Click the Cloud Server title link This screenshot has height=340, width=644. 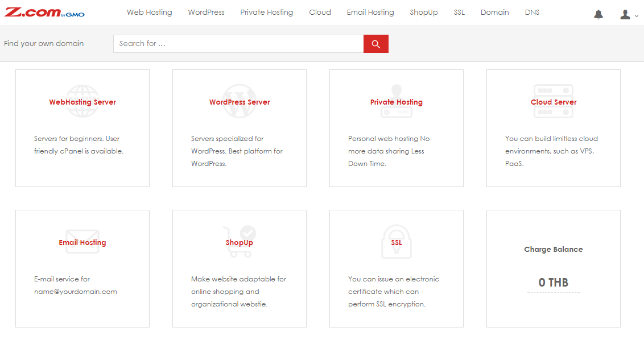coord(554,102)
